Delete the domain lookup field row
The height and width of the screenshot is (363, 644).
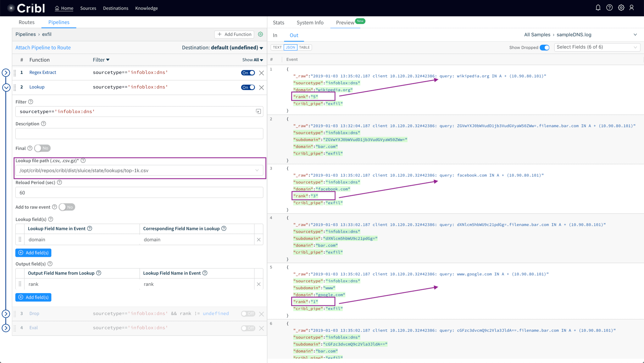[x=258, y=240]
